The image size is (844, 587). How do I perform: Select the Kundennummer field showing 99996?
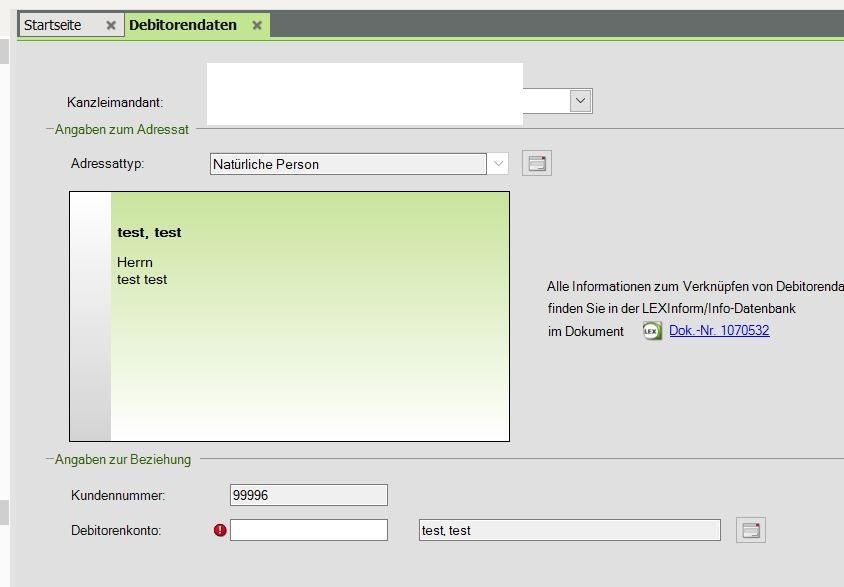pos(308,495)
